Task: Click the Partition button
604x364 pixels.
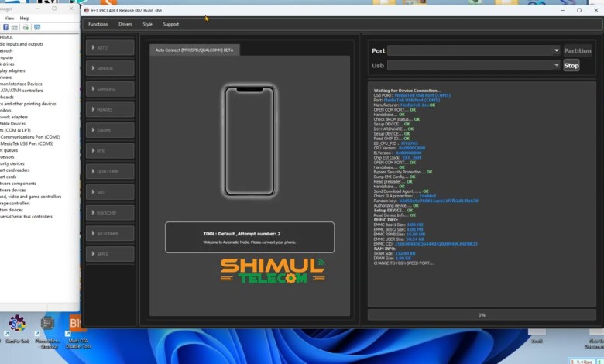Action: coord(578,51)
